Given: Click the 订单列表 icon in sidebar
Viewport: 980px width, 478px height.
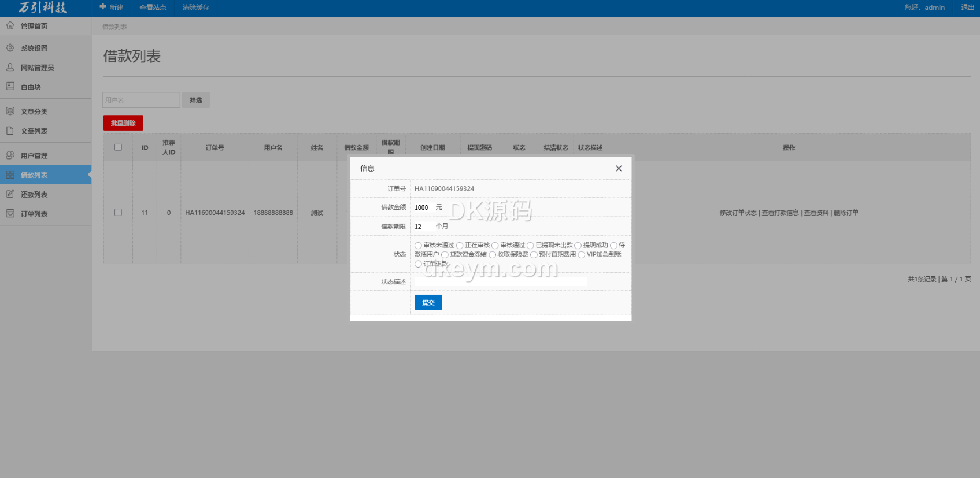Looking at the screenshot, I should [10, 214].
